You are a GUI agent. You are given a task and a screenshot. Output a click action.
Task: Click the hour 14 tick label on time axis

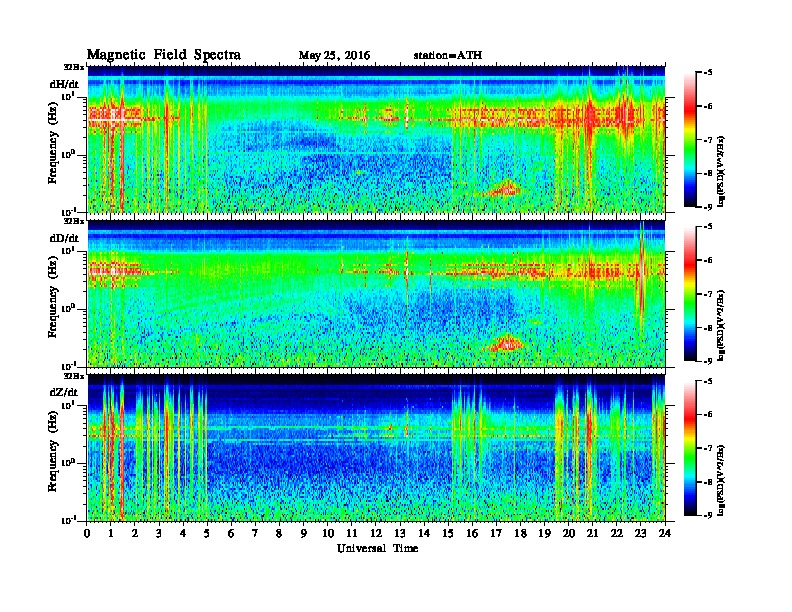[x=424, y=533]
